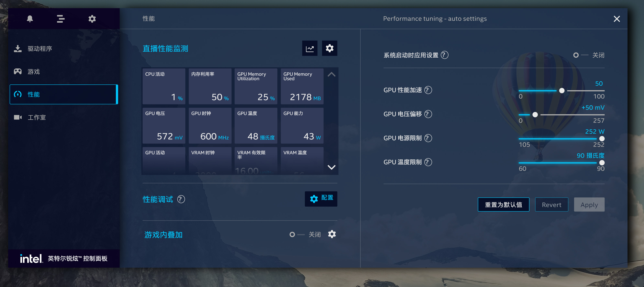Open 工作室 via the camera icon
This screenshot has width=644, height=287.
pyautogui.click(x=17, y=117)
